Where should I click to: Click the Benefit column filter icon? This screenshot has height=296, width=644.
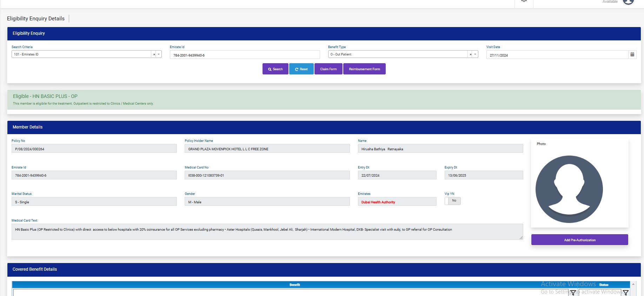(x=573, y=292)
